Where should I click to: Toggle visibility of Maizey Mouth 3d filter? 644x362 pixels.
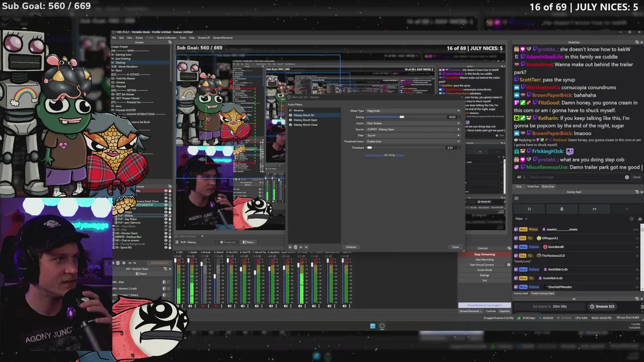click(290, 115)
